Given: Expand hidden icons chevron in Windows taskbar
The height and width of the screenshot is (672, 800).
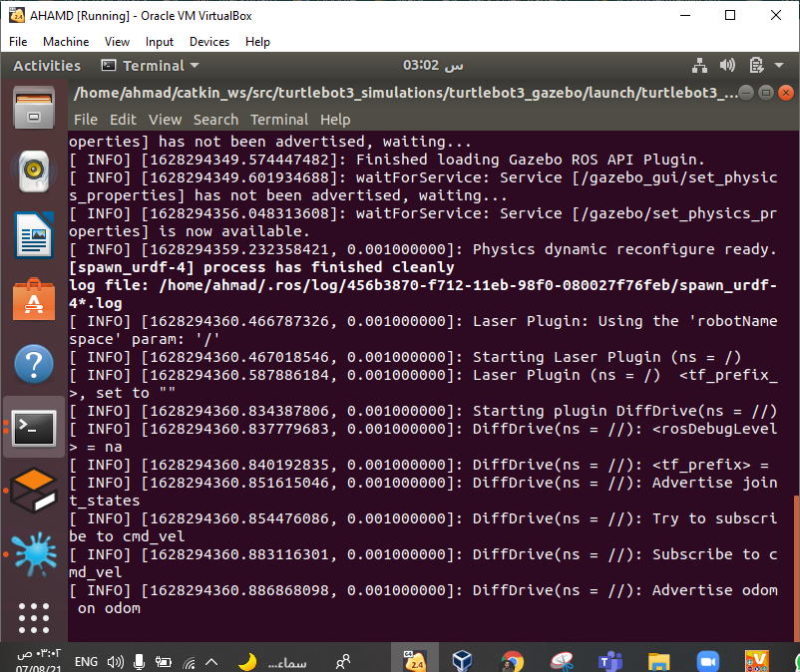Looking at the screenshot, I should 209,659.
